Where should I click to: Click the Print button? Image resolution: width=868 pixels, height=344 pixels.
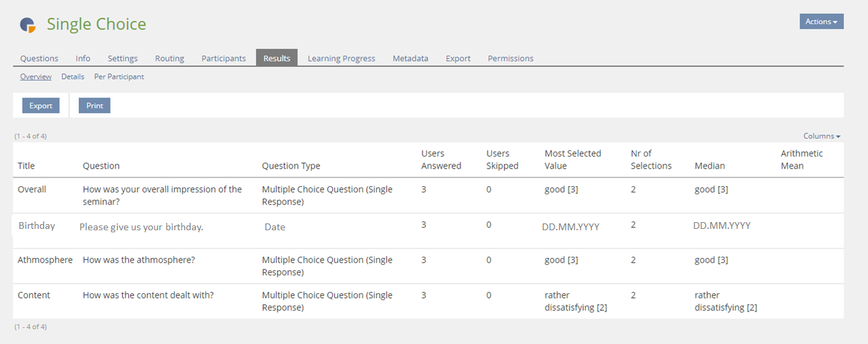[x=94, y=106]
